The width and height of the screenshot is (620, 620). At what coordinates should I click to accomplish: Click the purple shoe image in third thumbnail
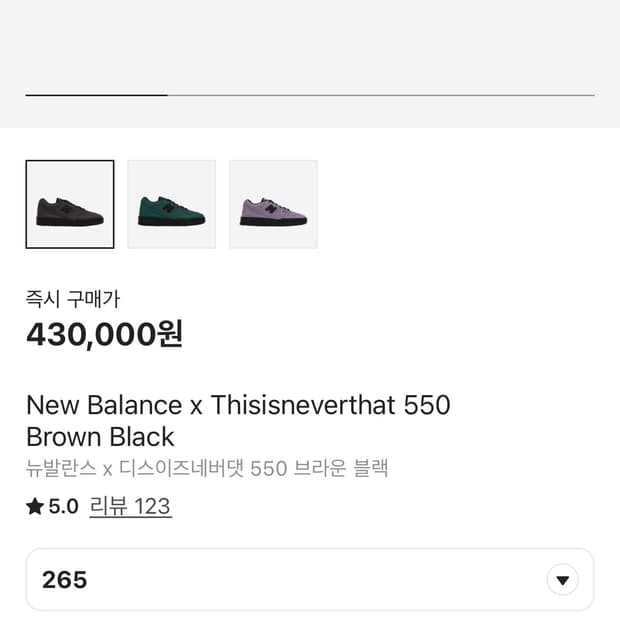[x=274, y=212]
